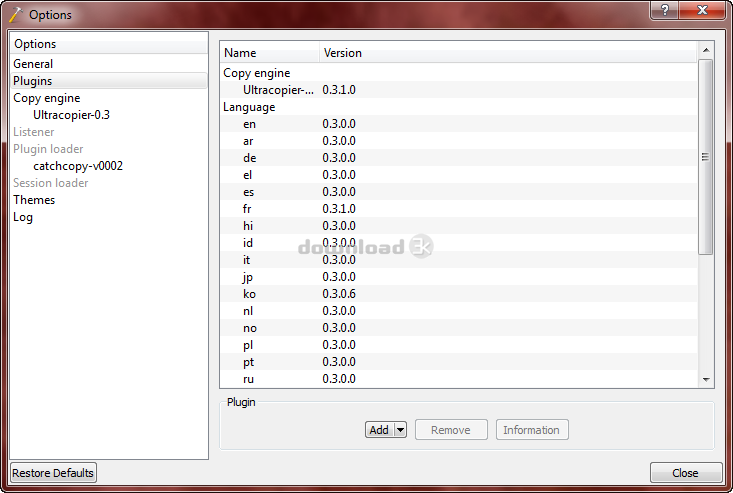The height and width of the screenshot is (493, 733).
Task: Select the 'ko' language plugin row
Action: click(x=249, y=294)
